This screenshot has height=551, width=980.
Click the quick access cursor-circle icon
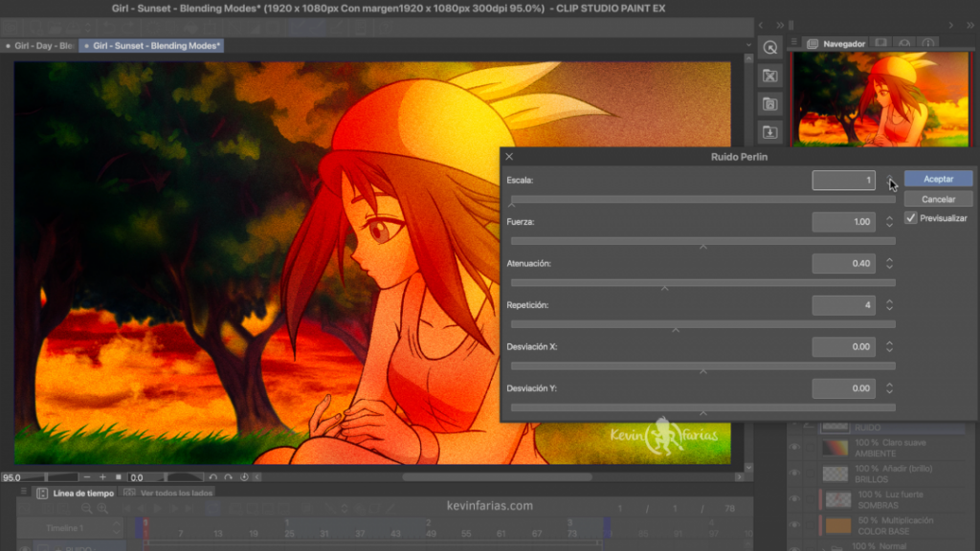pyautogui.click(x=770, y=48)
